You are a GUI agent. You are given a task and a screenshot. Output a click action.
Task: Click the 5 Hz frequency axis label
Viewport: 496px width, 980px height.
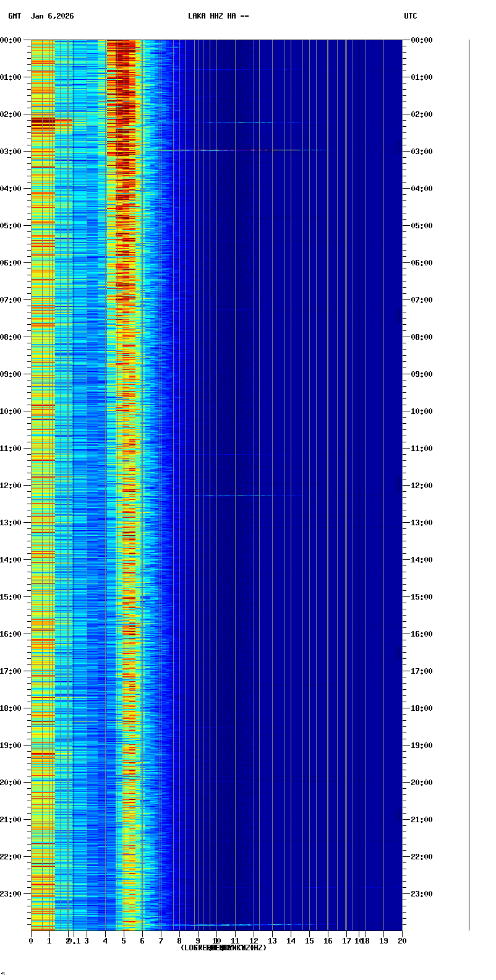[124, 941]
